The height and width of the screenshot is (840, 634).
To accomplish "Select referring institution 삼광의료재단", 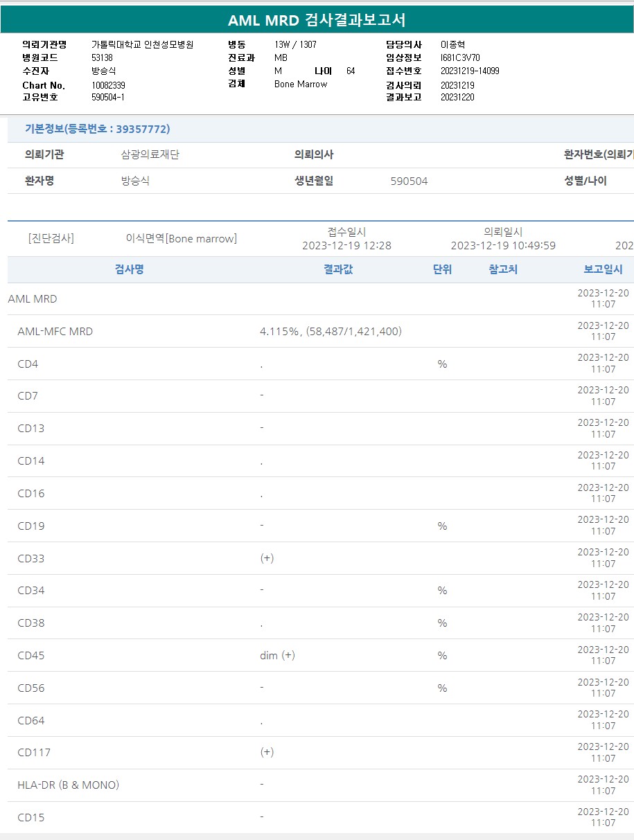I will [x=150, y=155].
